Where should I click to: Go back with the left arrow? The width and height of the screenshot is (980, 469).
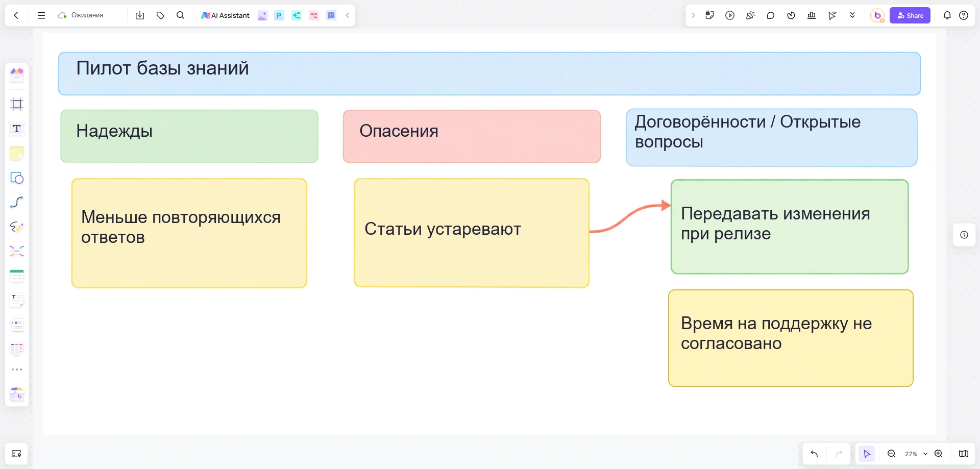pos(16,15)
